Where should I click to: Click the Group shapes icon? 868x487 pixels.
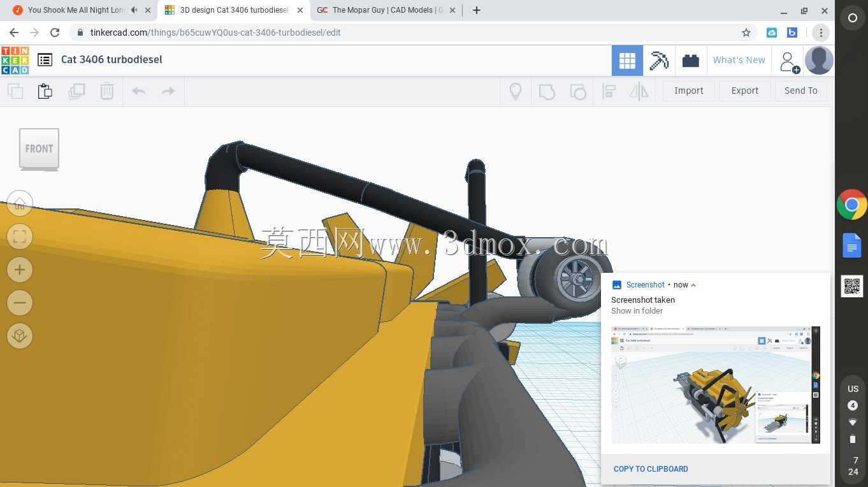click(x=547, y=91)
